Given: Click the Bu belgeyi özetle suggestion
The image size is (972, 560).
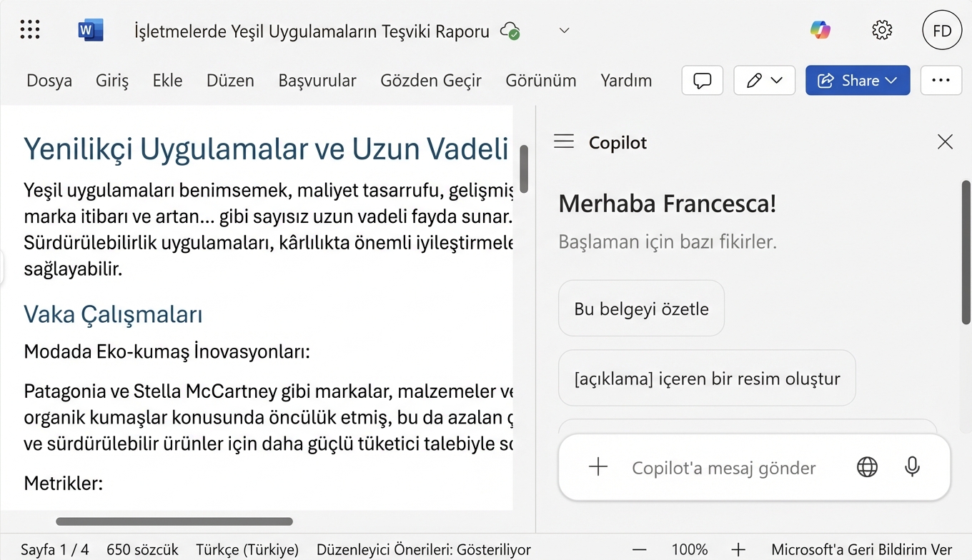Looking at the screenshot, I should [x=641, y=308].
